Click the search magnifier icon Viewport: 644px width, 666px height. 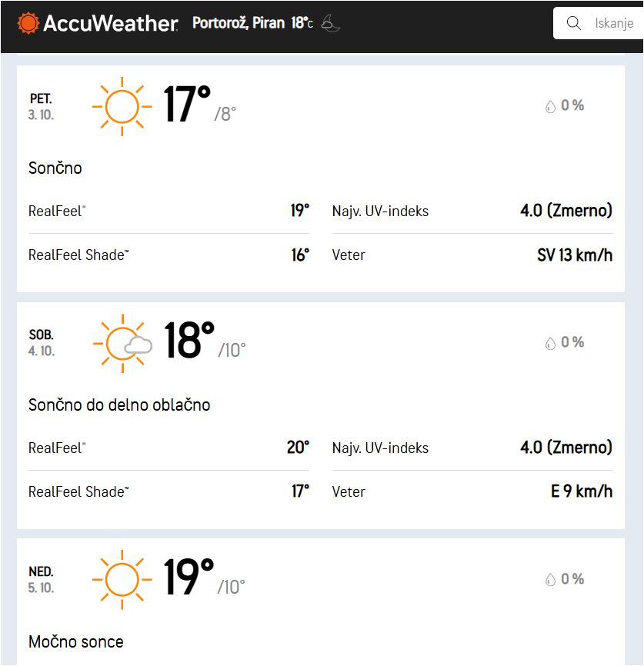click(x=573, y=23)
